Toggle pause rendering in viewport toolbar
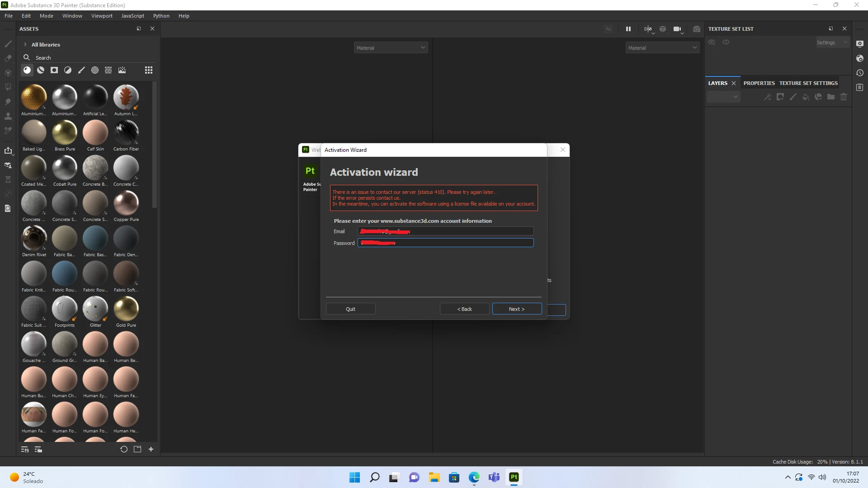868x488 pixels. [628, 29]
